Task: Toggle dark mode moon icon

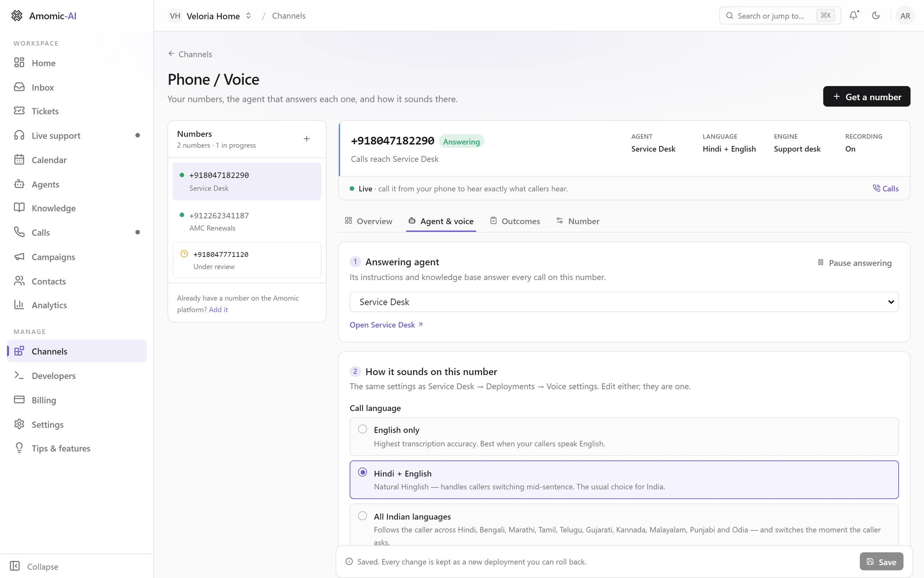Action: click(x=876, y=15)
